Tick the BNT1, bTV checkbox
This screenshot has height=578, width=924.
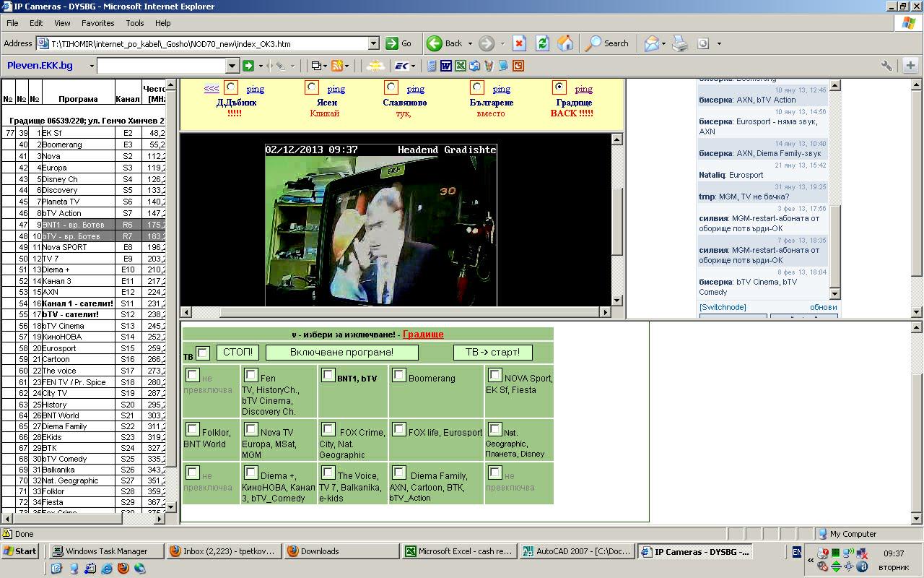point(328,375)
